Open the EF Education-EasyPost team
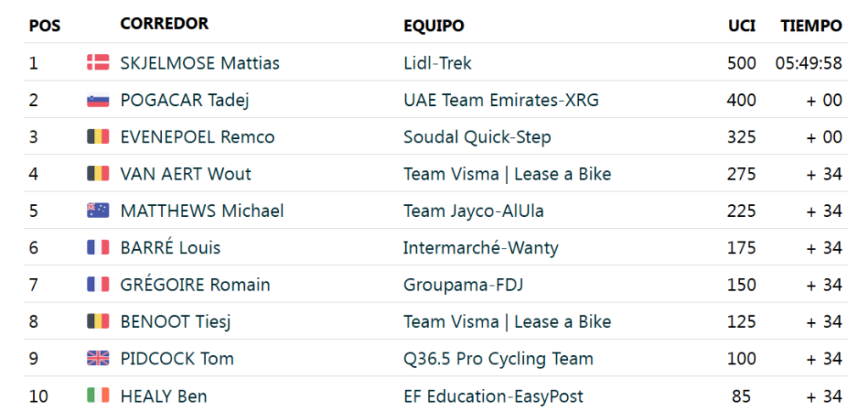This screenshot has height=411, width=868. [493, 396]
